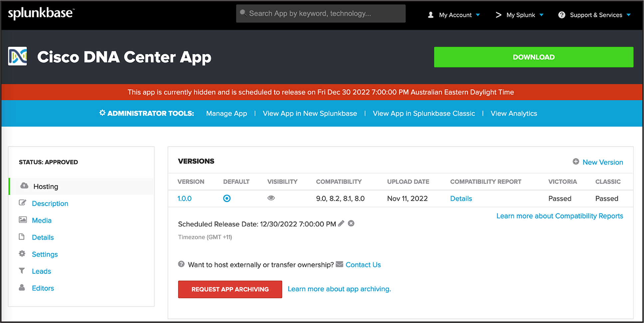Click the Media picture icon
This screenshot has width=644, height=323.
(23, 219)
